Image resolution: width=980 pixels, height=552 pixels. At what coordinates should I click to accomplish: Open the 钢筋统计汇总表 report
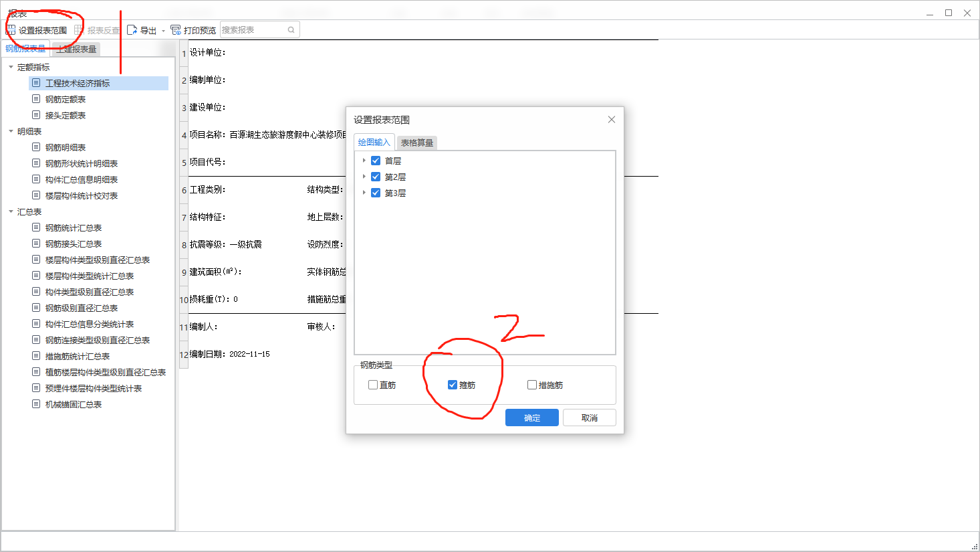click(x=74, y=227)
